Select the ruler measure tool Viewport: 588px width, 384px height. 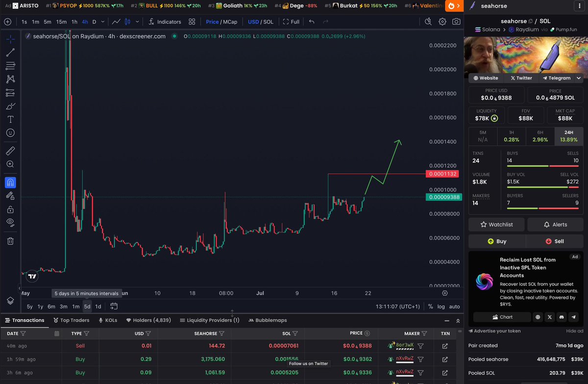(10, 151)
